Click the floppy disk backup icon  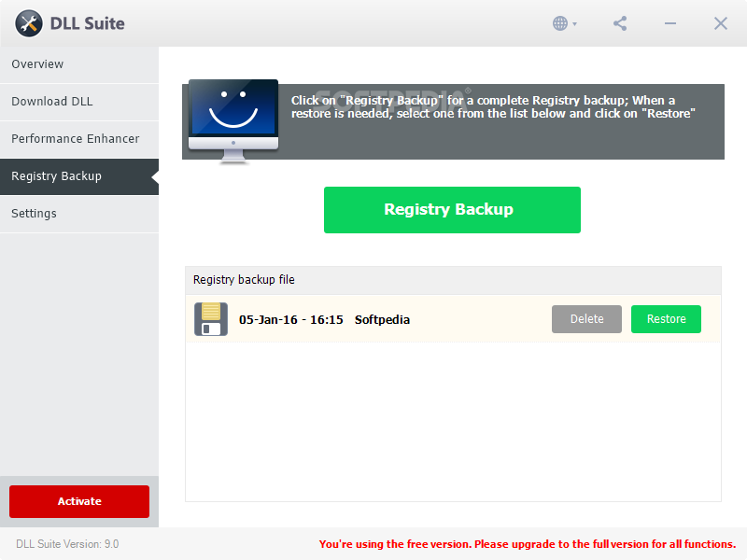click(211, 319)
